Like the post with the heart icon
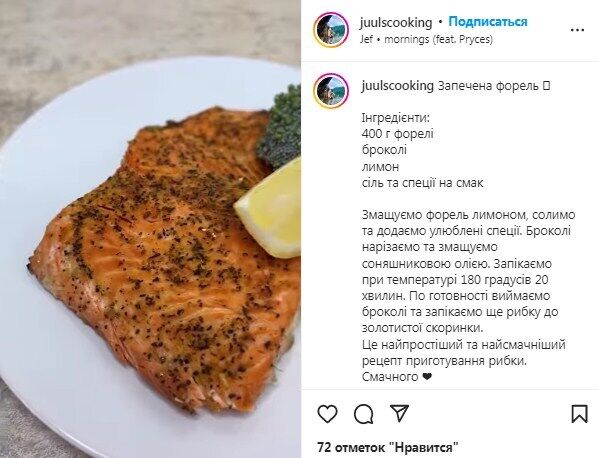This screenshot has width=599, height=458. [x=327, y=414]
